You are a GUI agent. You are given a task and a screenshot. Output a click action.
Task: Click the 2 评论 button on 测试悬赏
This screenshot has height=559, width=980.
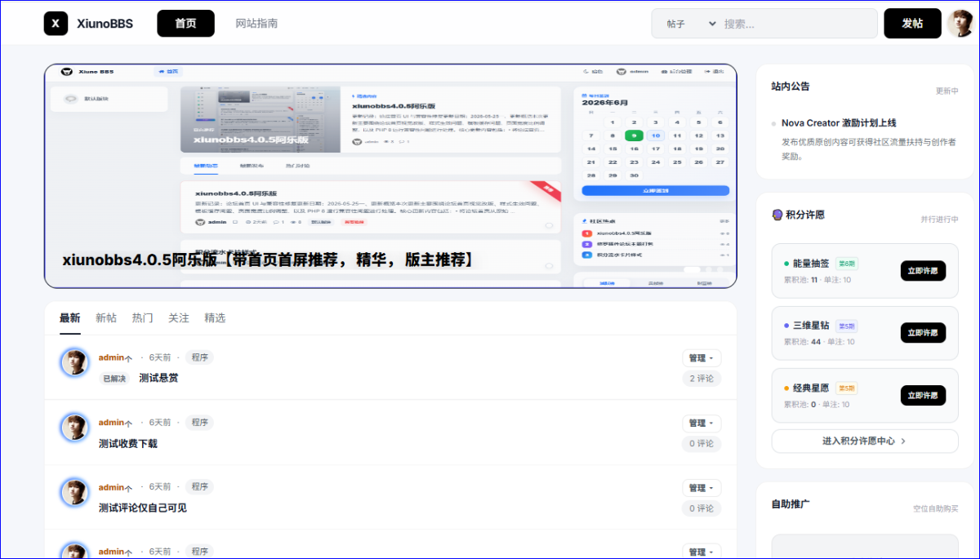point(702,379)
